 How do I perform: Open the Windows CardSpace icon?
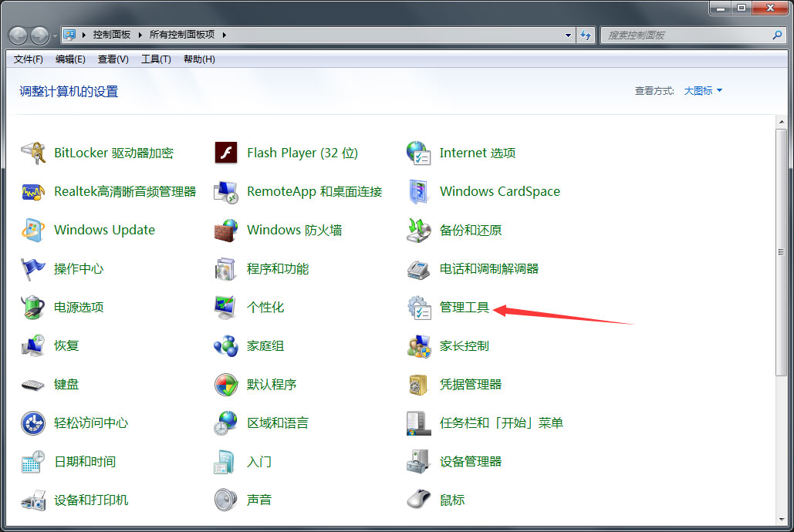pos(419,192)
